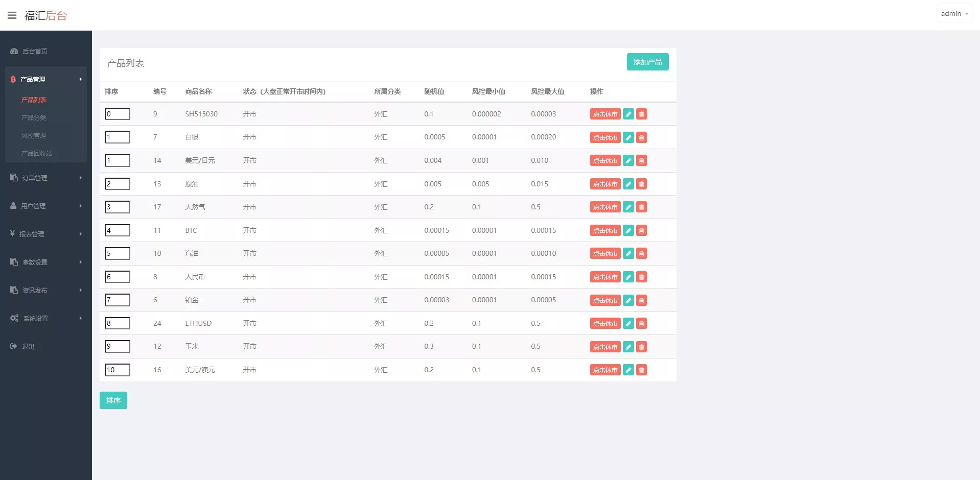980x480 pixels.
Task: Switch to 产品分类 in sidebar
Action: 34,117
